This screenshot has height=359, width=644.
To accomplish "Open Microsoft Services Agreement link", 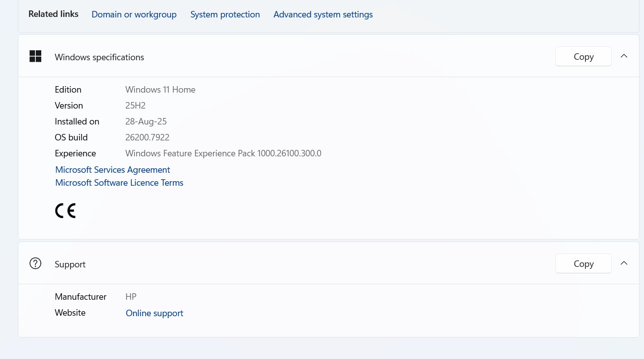I will pyautogui.click(x=113, y=170).
